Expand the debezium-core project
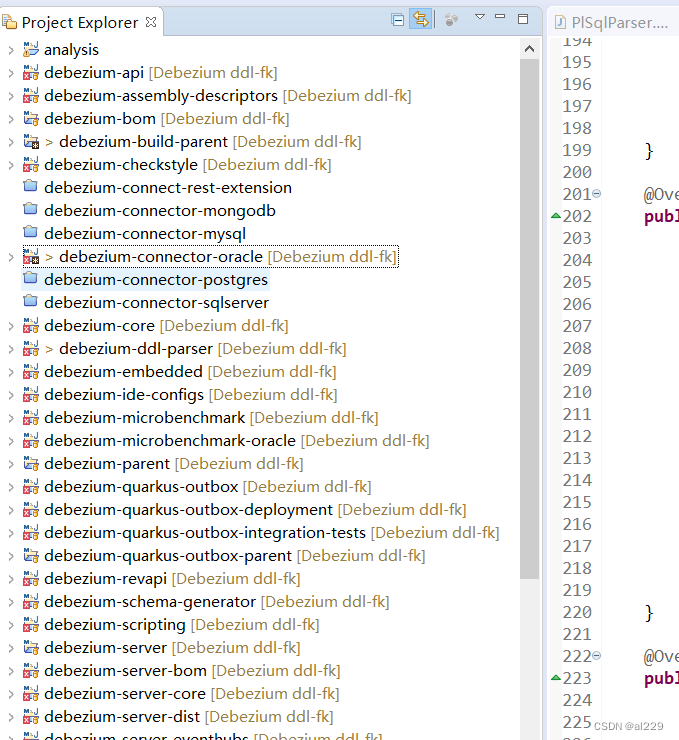Image resolution: width=679 pixels, height=740 pixels. tap(11, 326)
